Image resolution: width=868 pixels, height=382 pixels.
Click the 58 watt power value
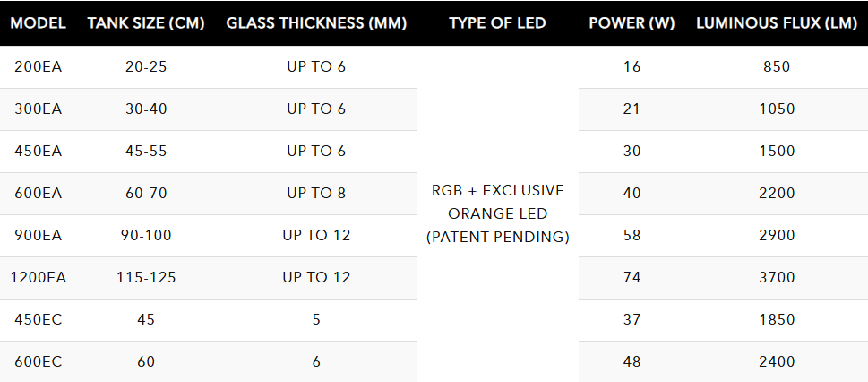click(x=632, y=235)
